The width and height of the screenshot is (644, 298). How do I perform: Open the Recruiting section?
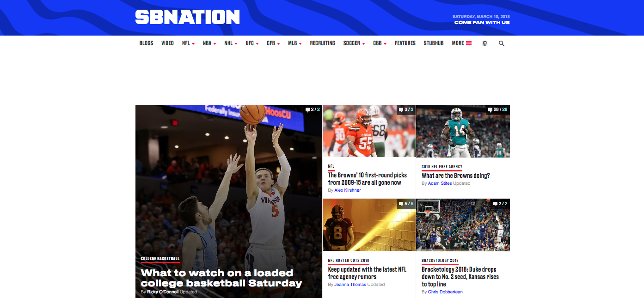[x=322, y=43]
